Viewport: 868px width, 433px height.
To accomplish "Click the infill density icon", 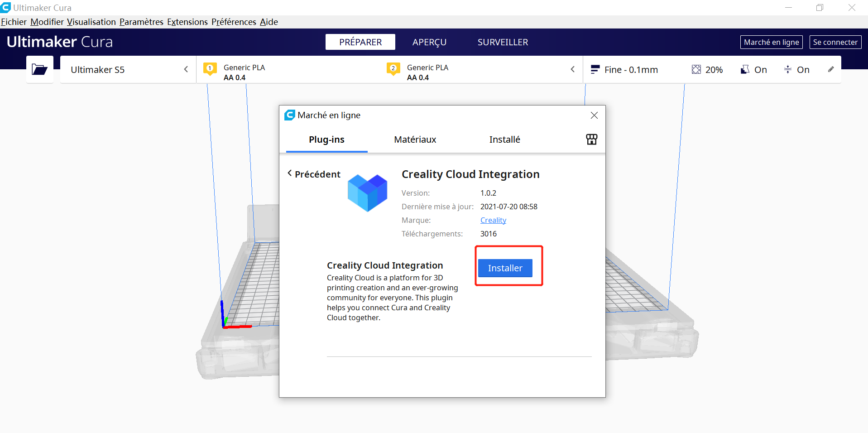I will pyautogui.click(x=696, y=69).
